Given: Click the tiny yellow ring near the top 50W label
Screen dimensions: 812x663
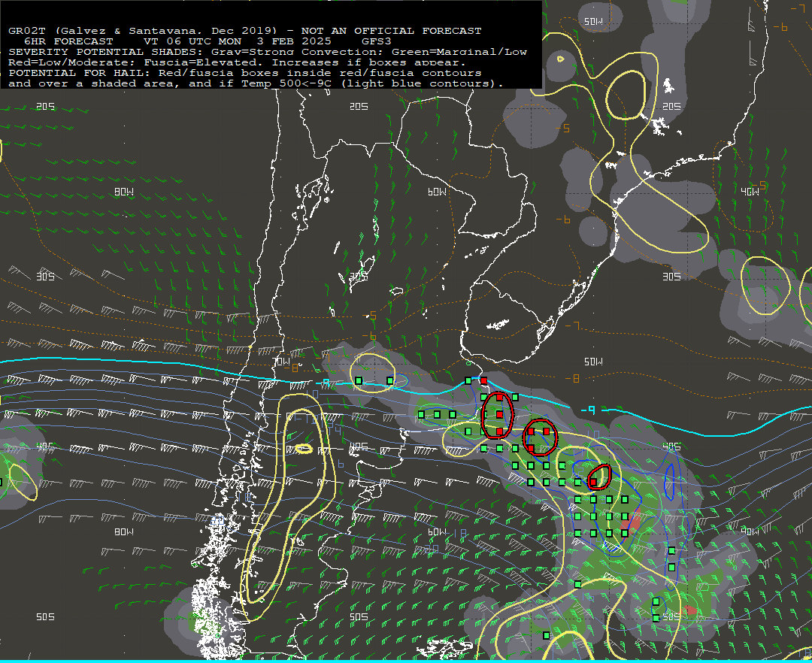Looking at the screenshot, I should [560, 59].
